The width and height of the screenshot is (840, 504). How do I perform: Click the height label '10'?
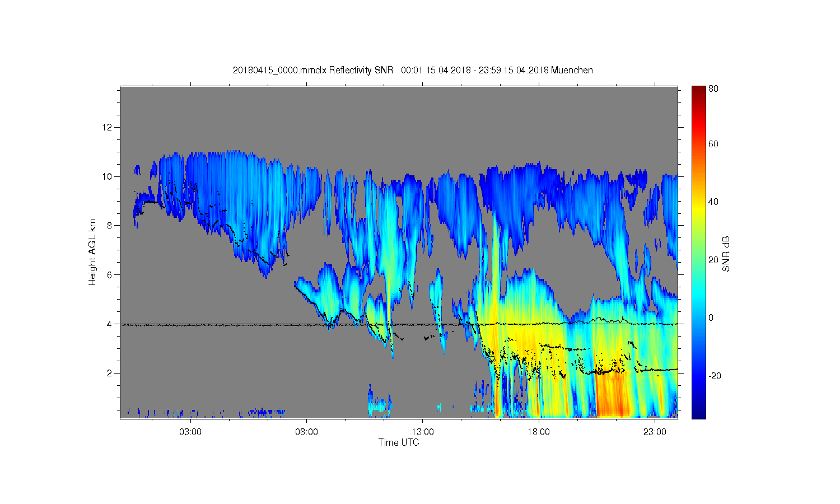pos(108,176)
